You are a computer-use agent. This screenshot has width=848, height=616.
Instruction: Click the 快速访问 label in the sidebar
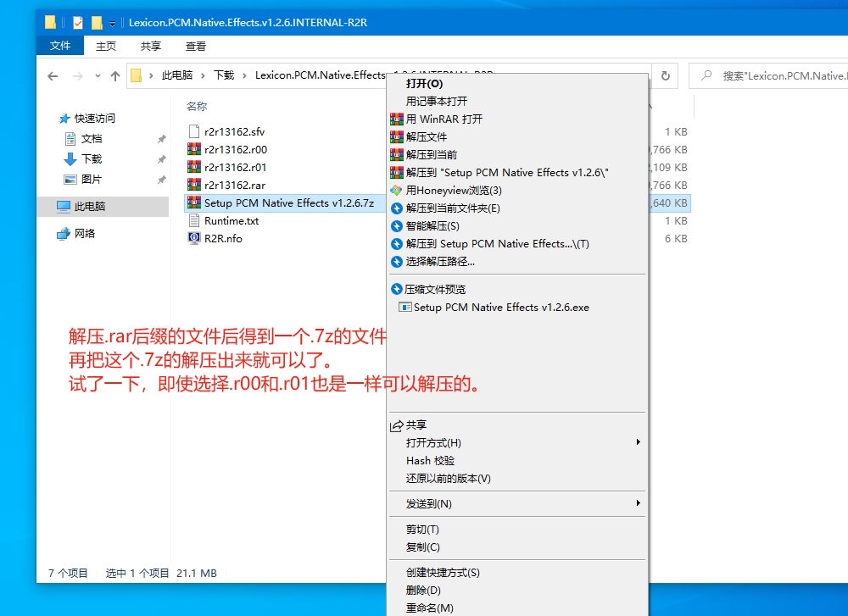[x=95, y=119]
